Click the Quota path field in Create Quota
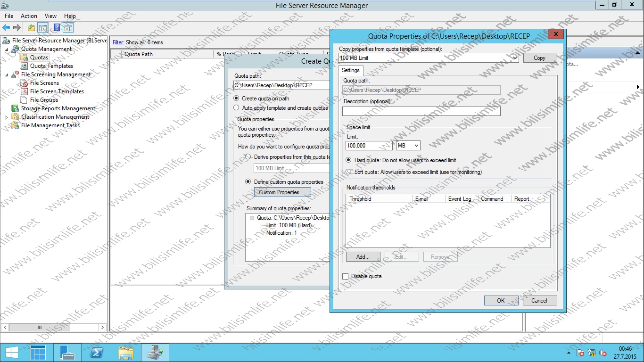This screenshot has height=362, width=644. point(281,85)
